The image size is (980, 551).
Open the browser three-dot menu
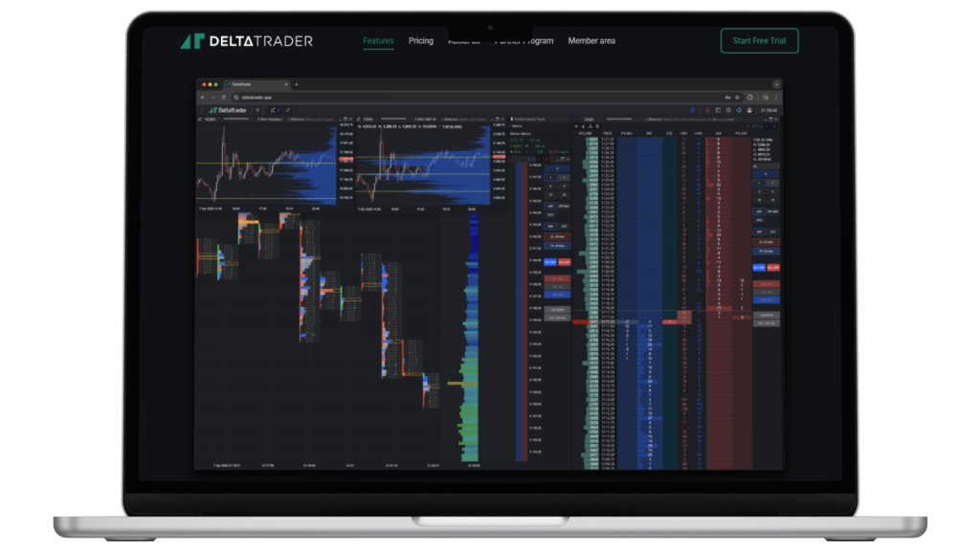coord(776,98)
